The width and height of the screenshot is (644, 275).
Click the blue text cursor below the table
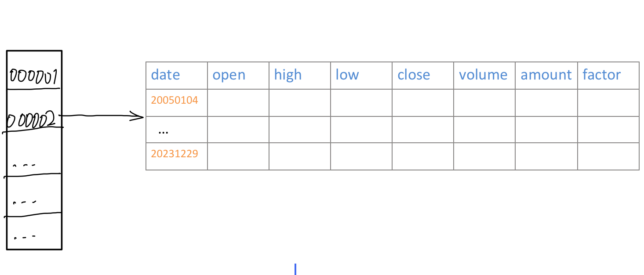[295, 269]
